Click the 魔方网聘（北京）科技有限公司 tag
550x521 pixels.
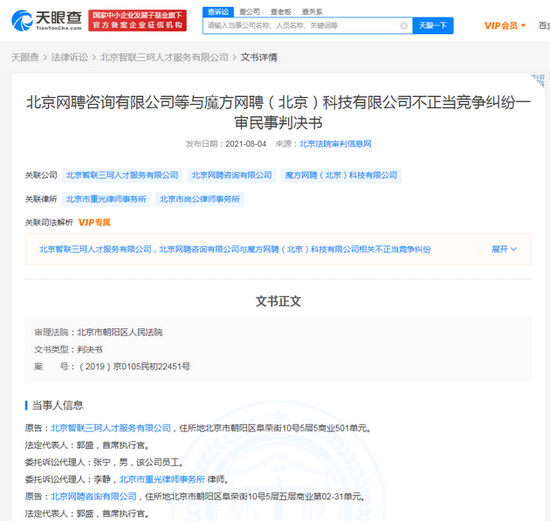[x=341, y=175]
